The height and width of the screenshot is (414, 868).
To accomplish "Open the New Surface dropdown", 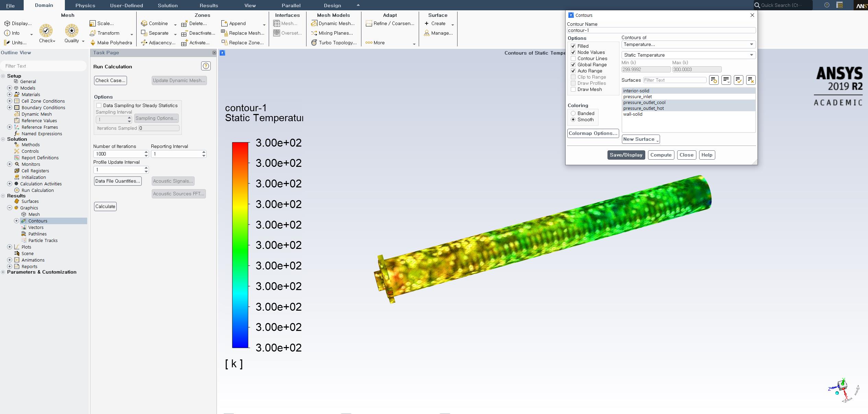I will [640, 139].
